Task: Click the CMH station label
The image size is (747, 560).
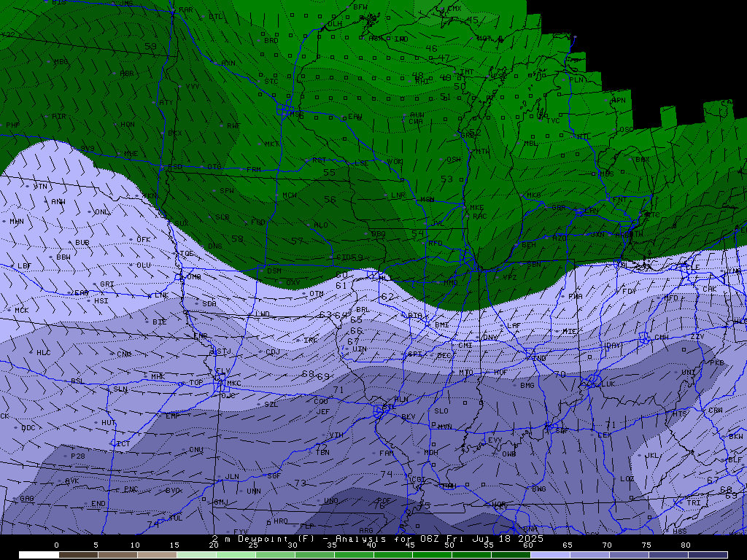Action: tap(661, 337)
